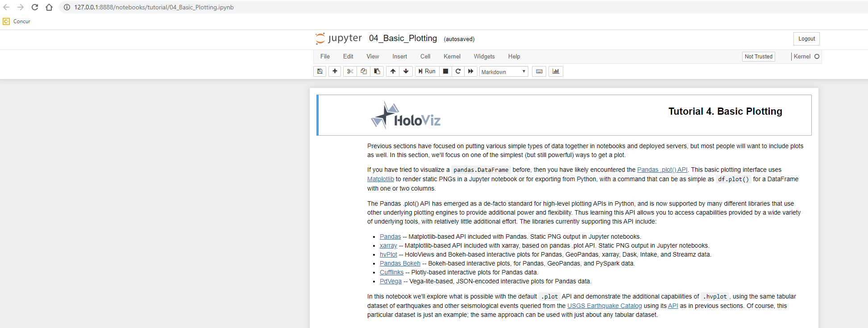
Task: Open the Help menu
Action: point(514,57)
